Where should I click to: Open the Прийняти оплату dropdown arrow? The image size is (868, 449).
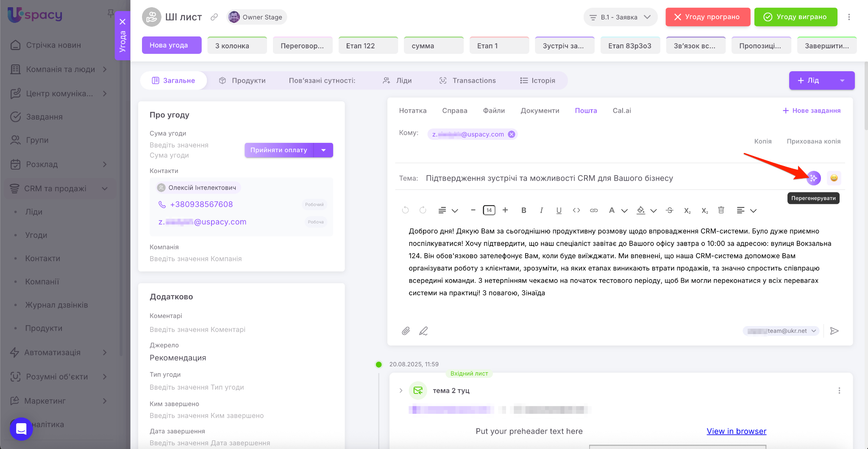pos(323,150)
